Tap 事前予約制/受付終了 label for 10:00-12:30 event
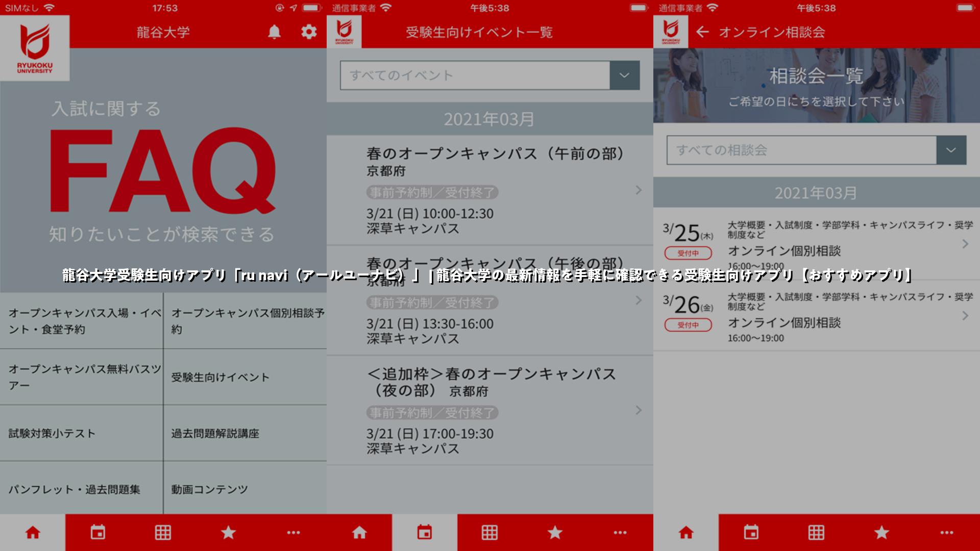980x551 pixels. point(432,192)
